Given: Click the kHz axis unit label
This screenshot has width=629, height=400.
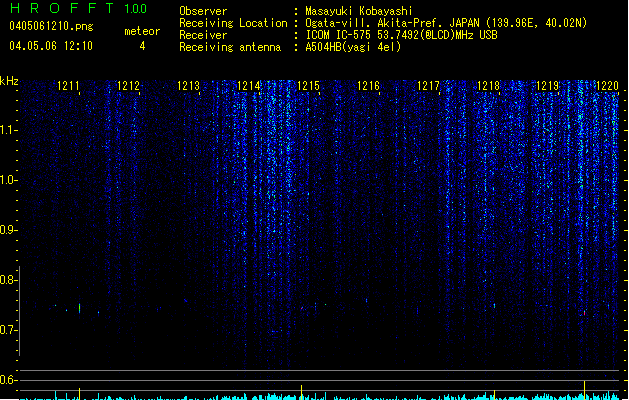Looking at the screenshot, I should (9, 81).
